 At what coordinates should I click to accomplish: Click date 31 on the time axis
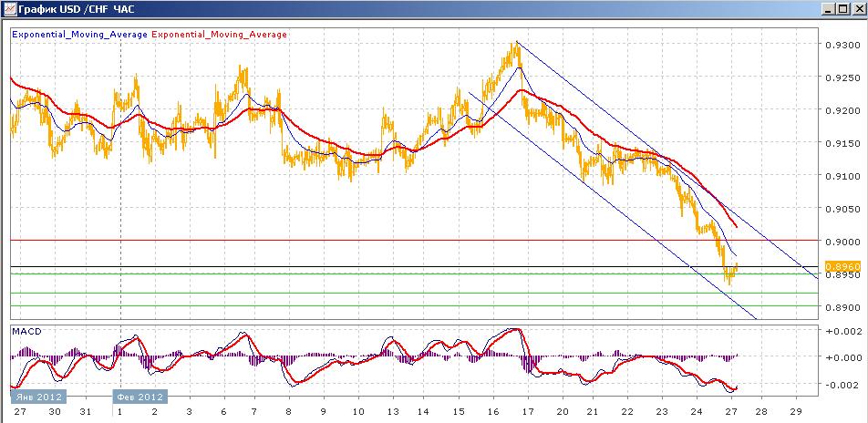coord(87,412)
